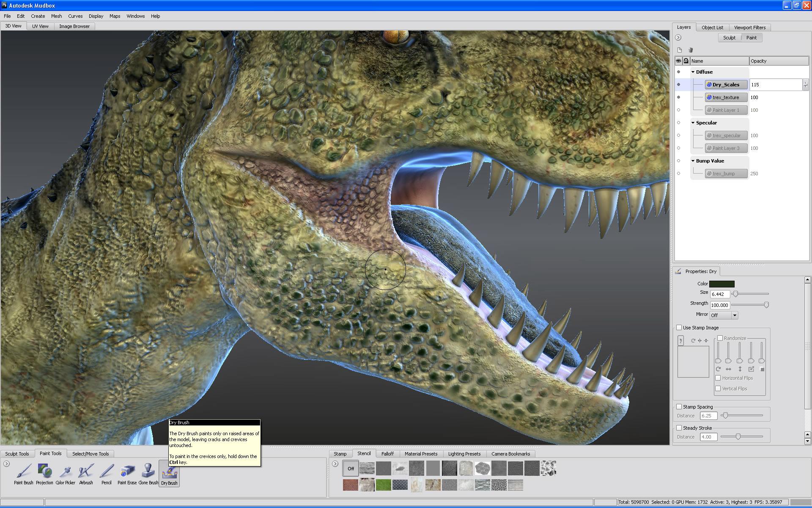Enable the Use Stamp Image checkbox
Image resolution: width=812 pixels, height=508 pixels.
point(680,327)
